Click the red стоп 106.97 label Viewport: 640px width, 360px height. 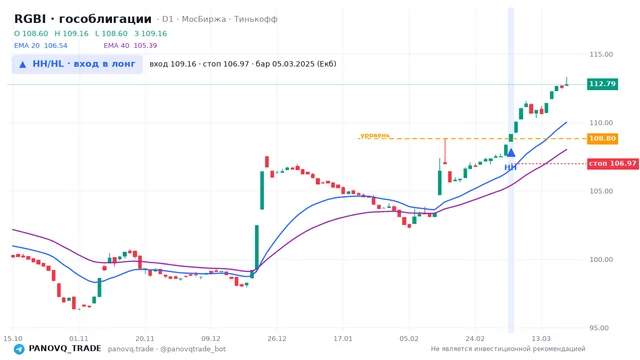tap(613, 164)
